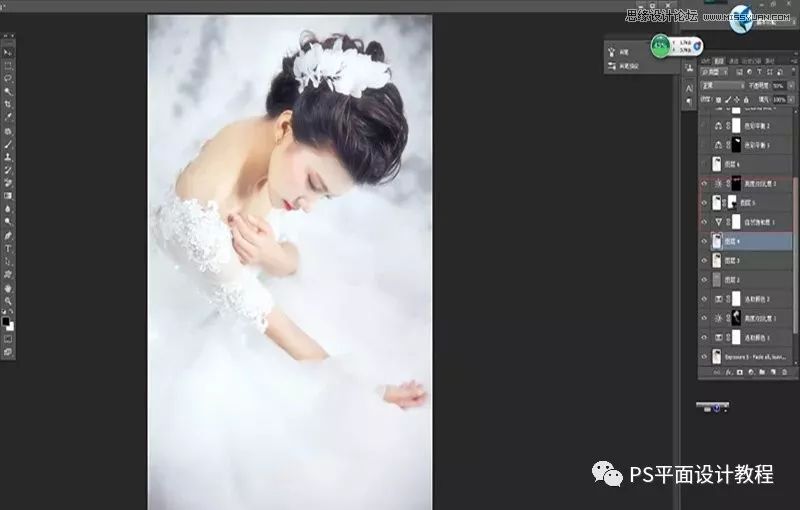Open the fill slider arrow
This screenshot has width=800, height=510.
coord(791,99)
